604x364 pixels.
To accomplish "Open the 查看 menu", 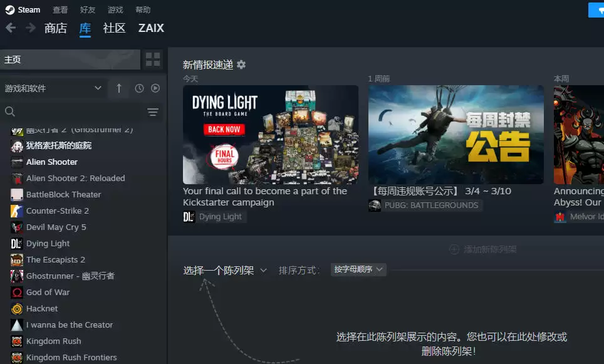I will pos(60,10).
